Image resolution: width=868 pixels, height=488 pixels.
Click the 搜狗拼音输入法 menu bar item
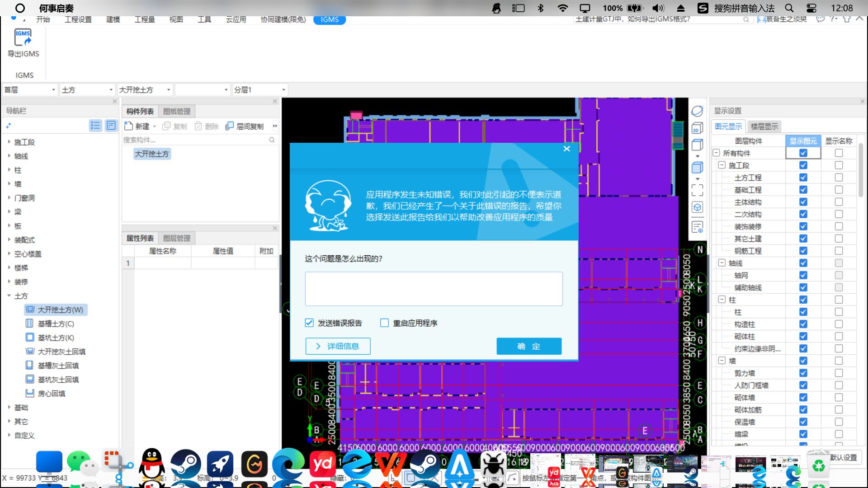[x=744, y=8]
